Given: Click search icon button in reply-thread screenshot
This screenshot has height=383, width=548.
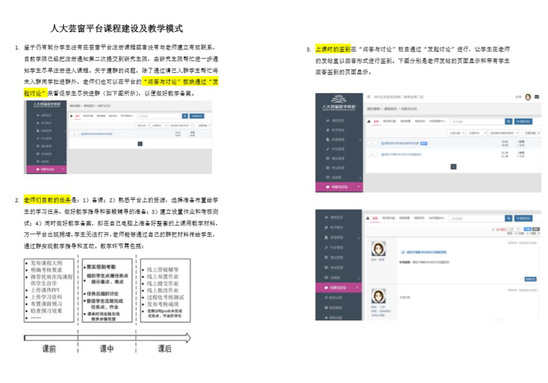Looking at the screenshot, I should tap(509, 218).
